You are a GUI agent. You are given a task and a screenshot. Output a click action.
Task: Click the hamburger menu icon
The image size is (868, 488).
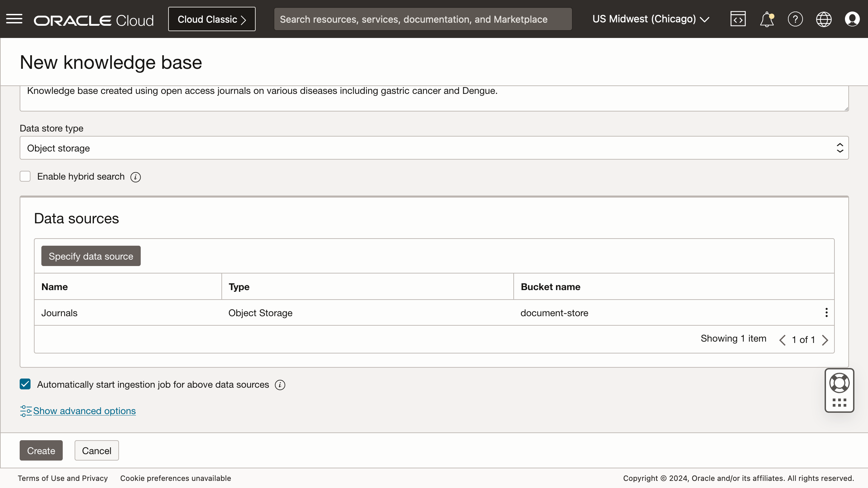14,19
